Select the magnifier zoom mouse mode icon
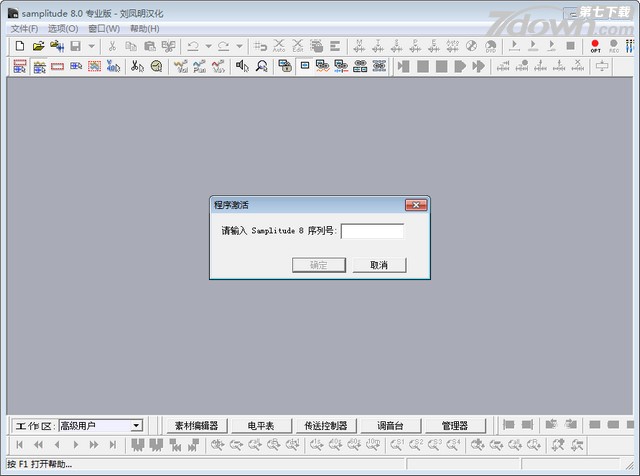The height and width of the screenshot is (476, 640). pos(261,66)
